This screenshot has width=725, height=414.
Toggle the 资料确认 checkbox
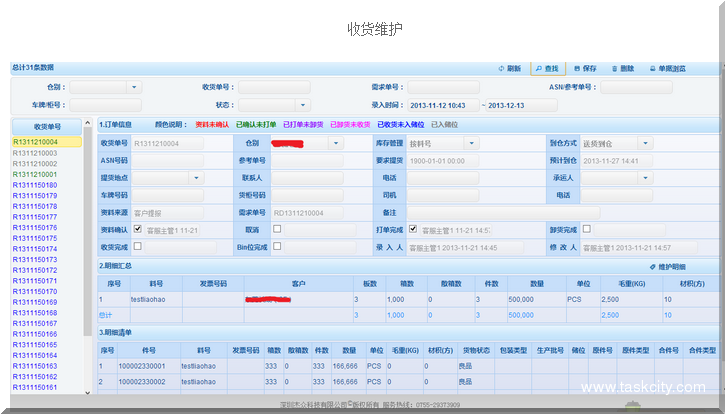click(138, 229)
